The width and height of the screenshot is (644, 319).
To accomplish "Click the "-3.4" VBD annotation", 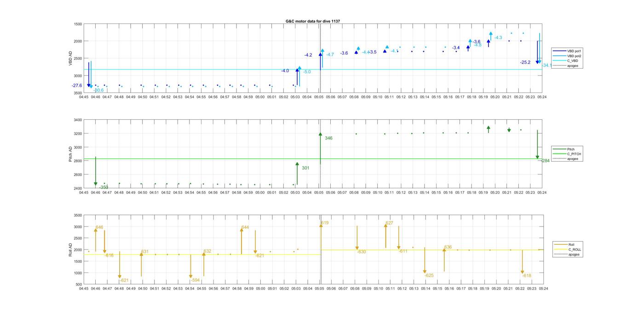I will click(456, 48).
